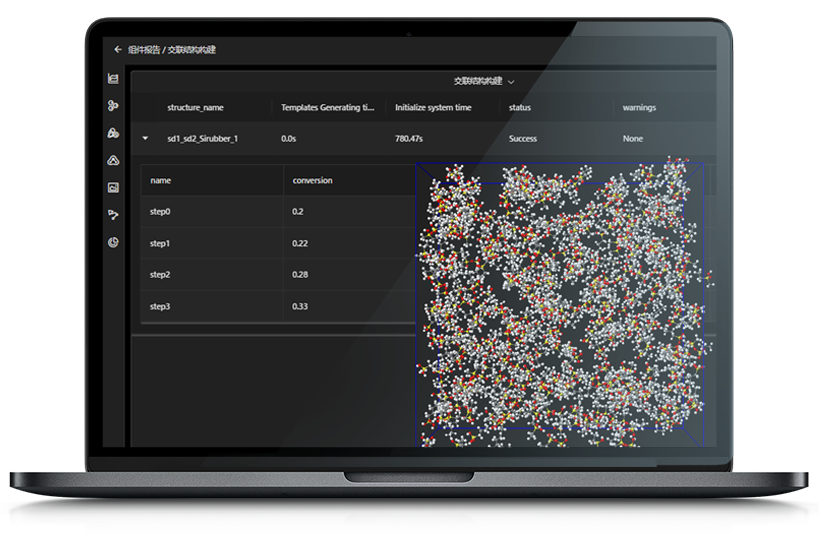The image size is (819, 550).
Task: Collapse the sd1_sd2_Sirubber_1 row
Action: (x=145, y=139)
